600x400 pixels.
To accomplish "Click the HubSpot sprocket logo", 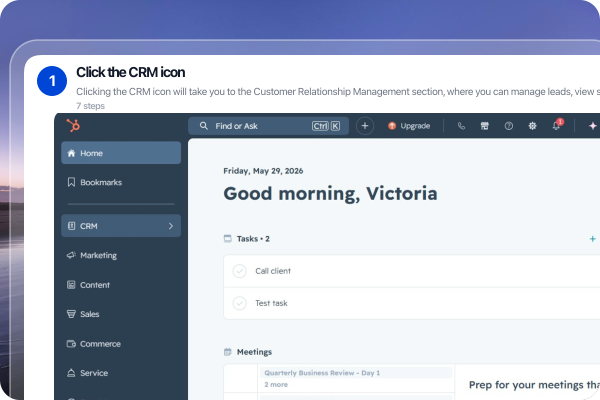I will (x=73, y=126).
